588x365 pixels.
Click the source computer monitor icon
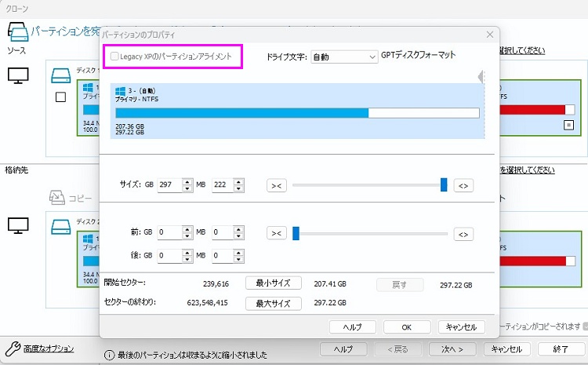18,76
